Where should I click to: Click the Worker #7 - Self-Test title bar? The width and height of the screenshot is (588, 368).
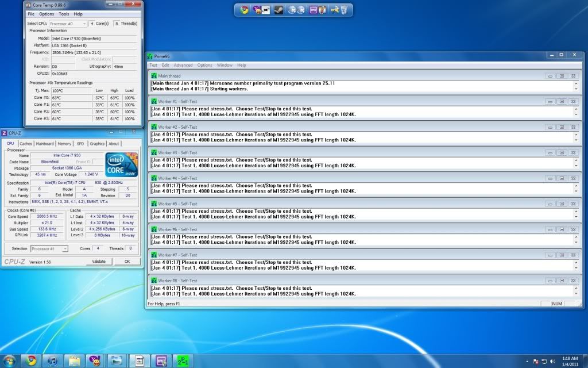tap(365, 255)
